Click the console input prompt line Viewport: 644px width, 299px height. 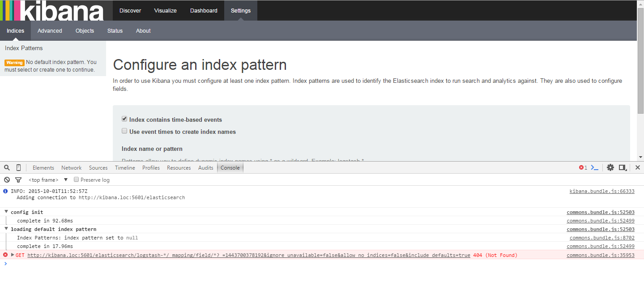322,264
